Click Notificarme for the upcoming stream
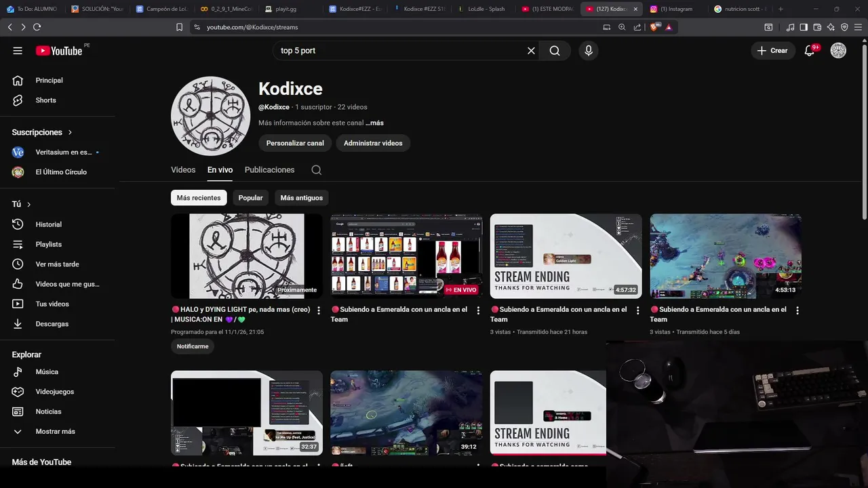 tap(193, 346)
